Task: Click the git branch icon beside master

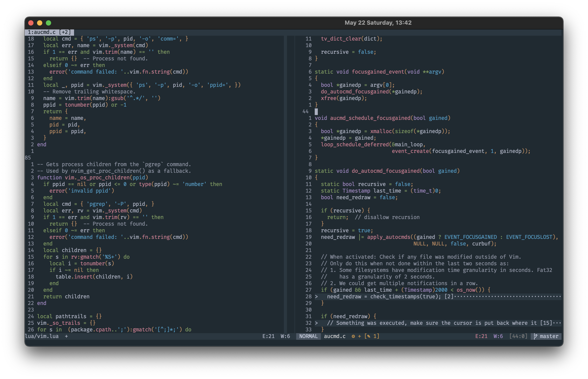Action: [535, 336]
